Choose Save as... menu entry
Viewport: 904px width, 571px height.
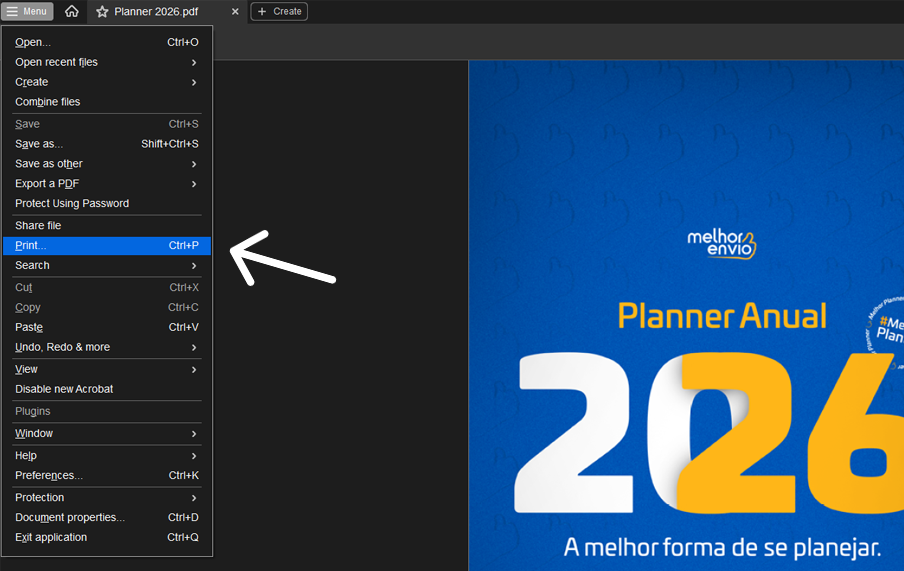107,144
